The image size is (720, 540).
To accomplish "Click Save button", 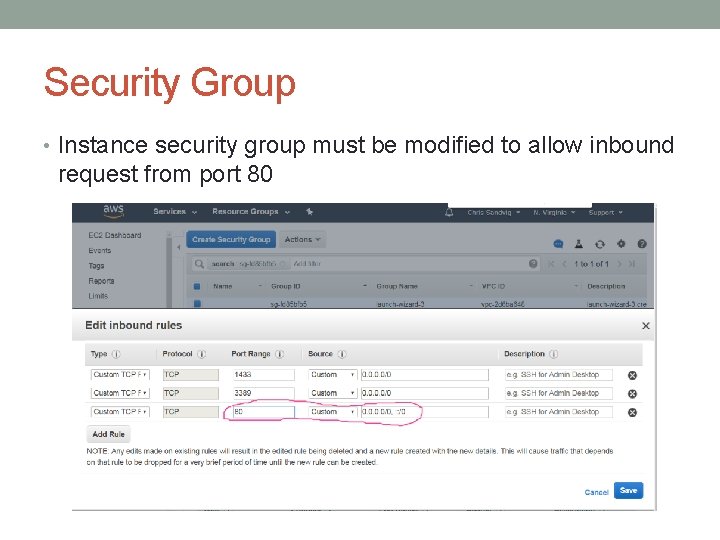I will (x=629, y=490).
